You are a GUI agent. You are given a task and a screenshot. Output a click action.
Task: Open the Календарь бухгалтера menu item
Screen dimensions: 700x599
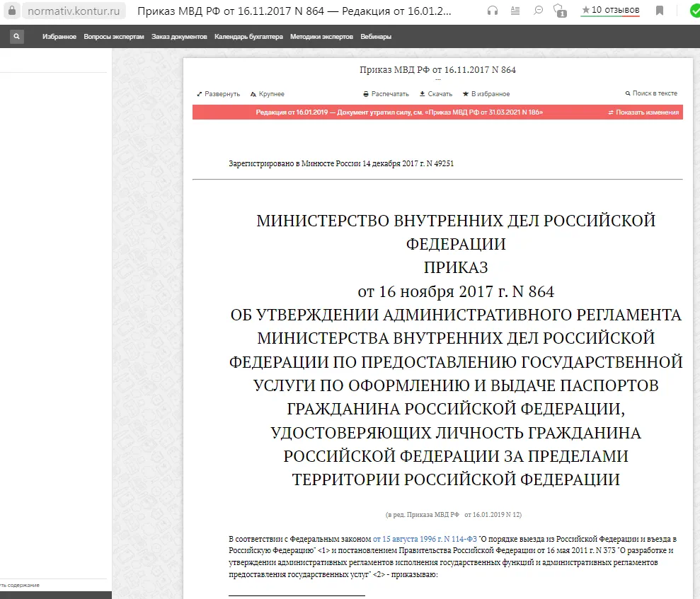248,37
